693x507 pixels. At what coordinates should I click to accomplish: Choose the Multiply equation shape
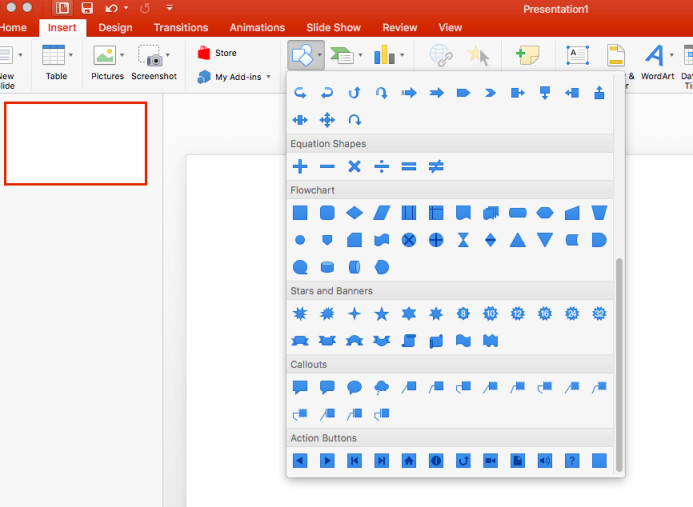pyautogui.click(x=354, y=167)
